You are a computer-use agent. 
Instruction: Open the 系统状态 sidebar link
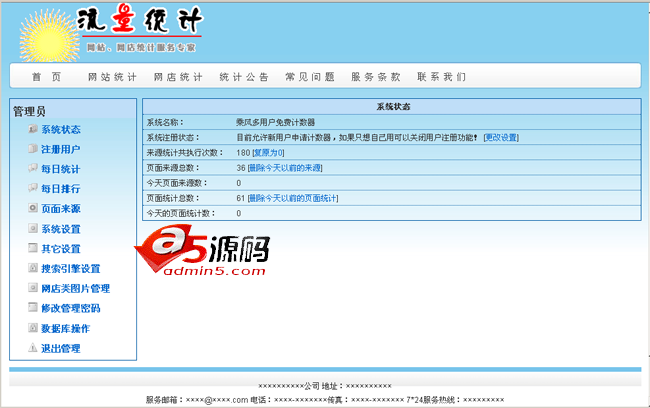[x=61, y=129]
